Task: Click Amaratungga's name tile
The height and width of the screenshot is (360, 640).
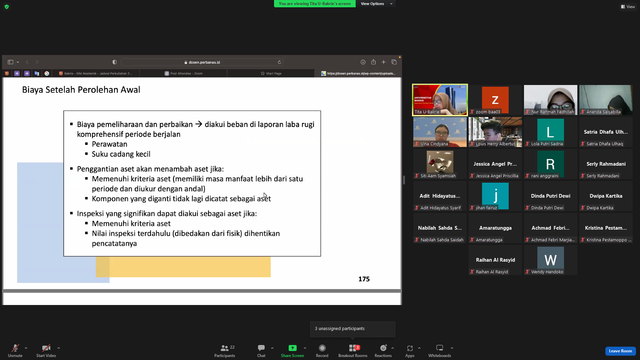Action: point(495,228)
